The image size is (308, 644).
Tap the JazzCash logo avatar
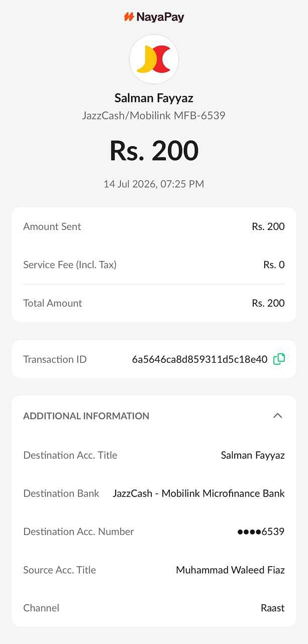coord(154,59)
